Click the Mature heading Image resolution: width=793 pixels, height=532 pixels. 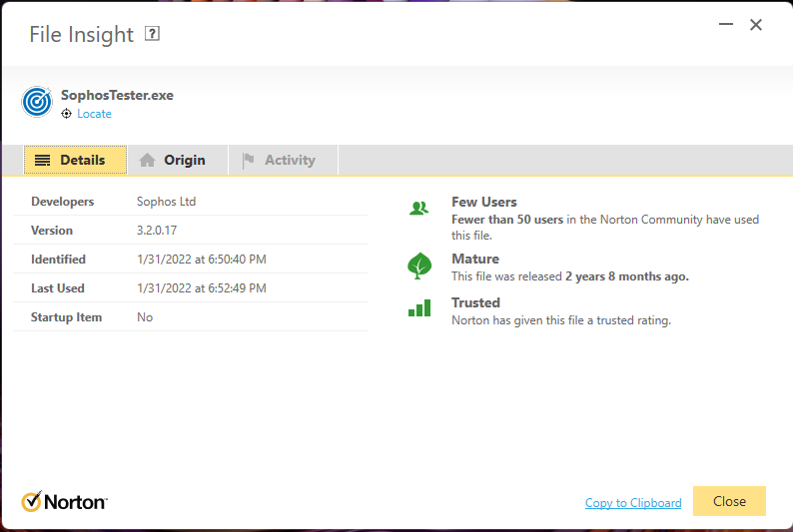click(x=475, y=259)
